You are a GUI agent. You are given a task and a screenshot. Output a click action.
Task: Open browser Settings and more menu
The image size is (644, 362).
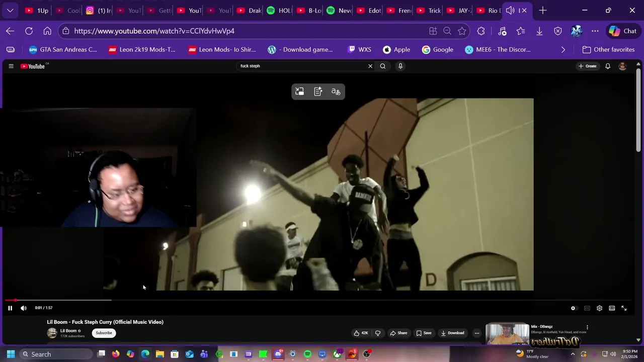click(595, 31)
